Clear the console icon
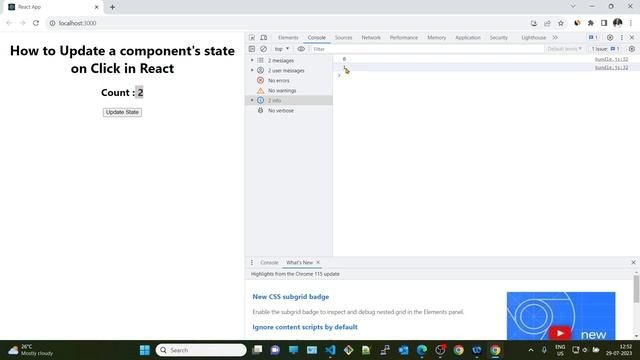 (264, 49)
